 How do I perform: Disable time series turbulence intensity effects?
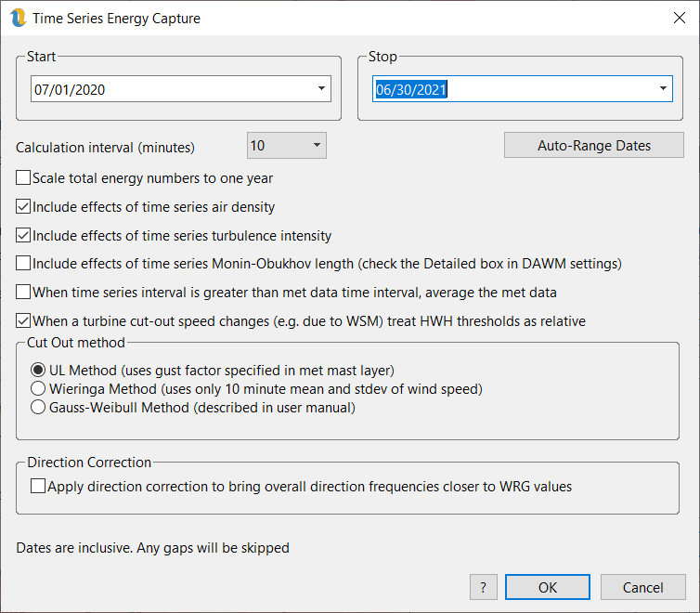point(24,236)
